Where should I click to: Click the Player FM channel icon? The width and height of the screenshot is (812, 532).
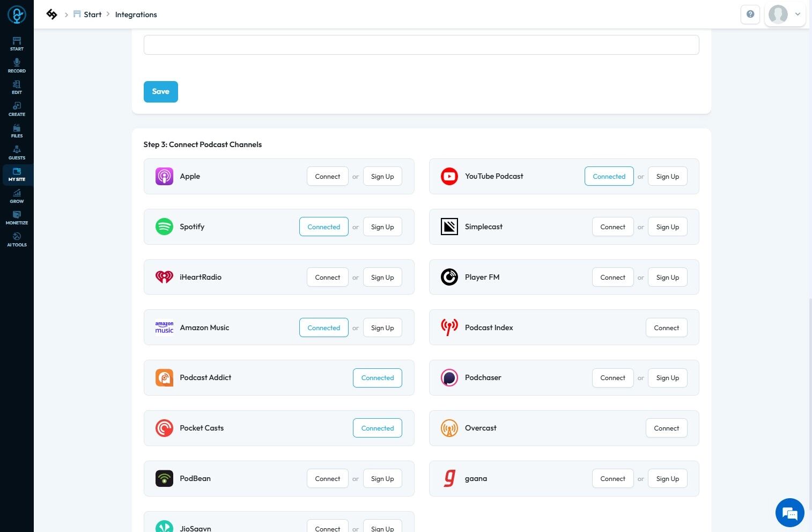pos(449,277)
